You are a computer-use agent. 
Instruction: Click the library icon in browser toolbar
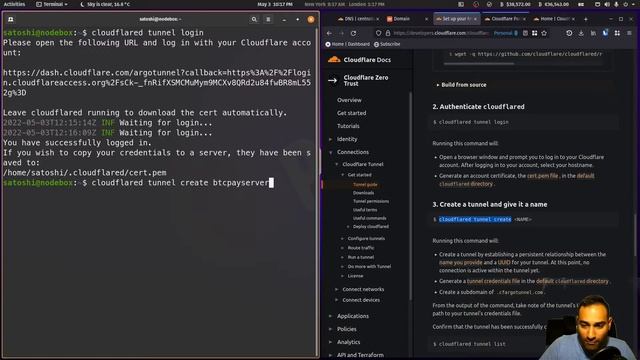coord(593,33)
